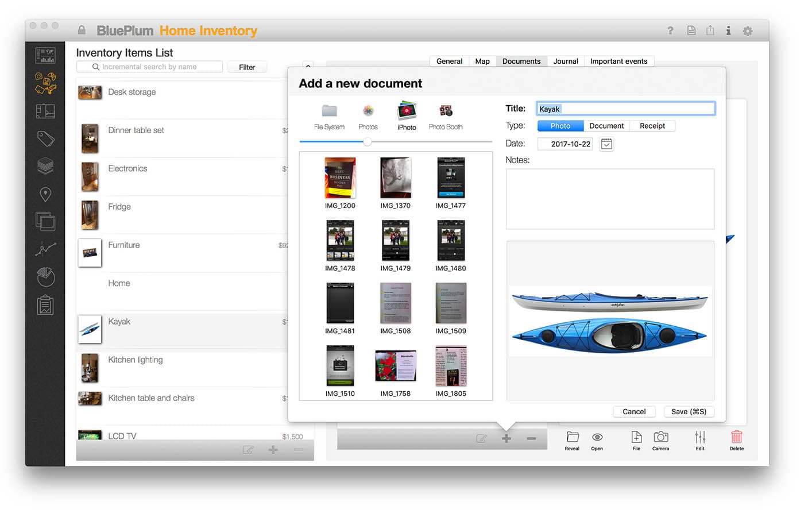Open the Photos library source
The width and height of the screenshot is (812, 517).
368,114
